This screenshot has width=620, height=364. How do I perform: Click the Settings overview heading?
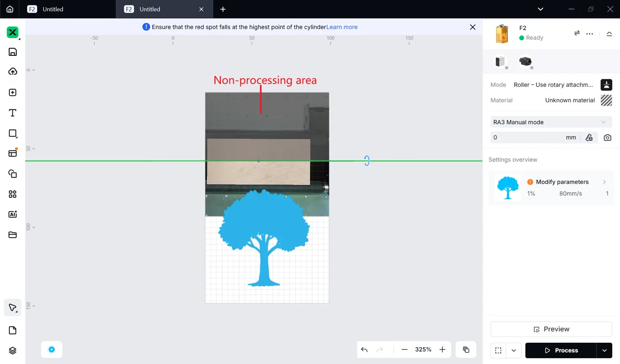point(513,159)
